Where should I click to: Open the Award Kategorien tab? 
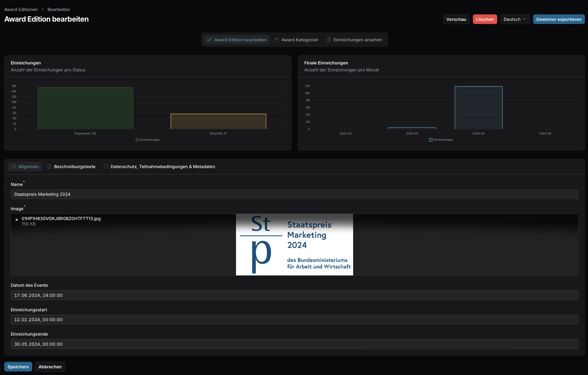coord(300,40)
